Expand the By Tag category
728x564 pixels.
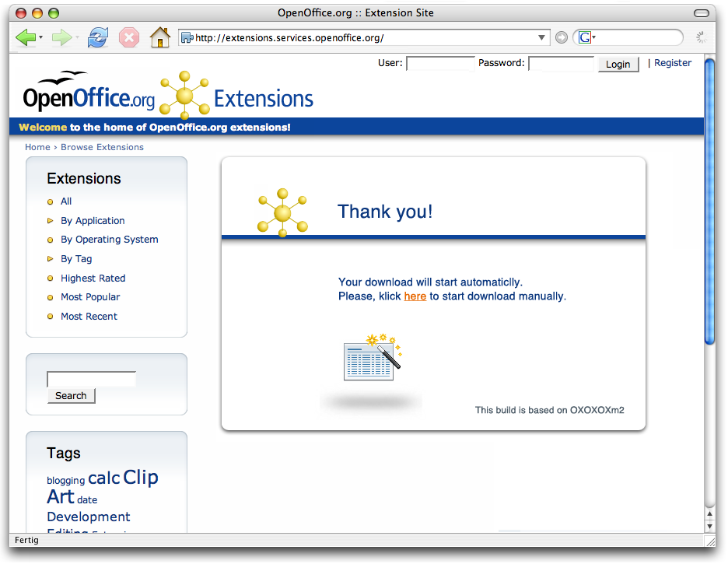click(x=76, y=259)
